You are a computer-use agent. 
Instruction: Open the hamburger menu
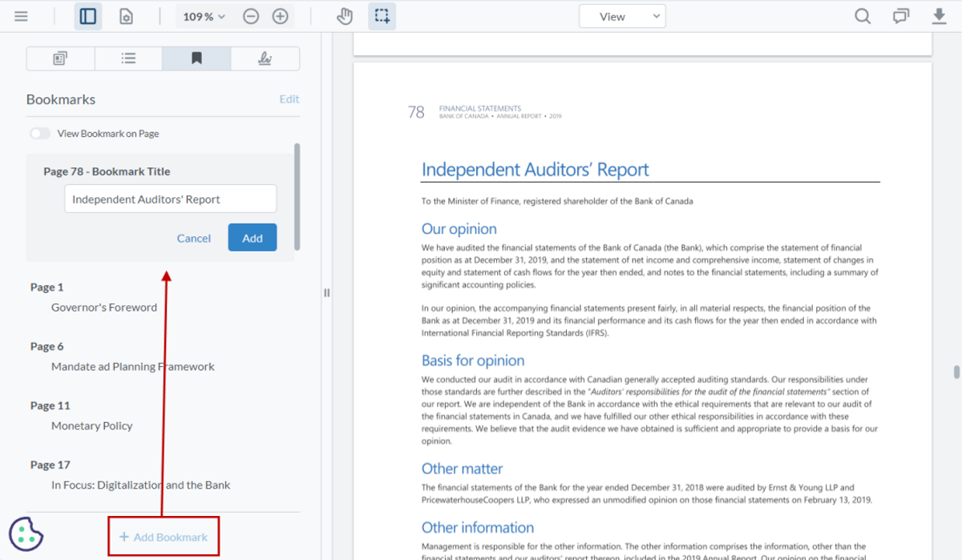22,15
